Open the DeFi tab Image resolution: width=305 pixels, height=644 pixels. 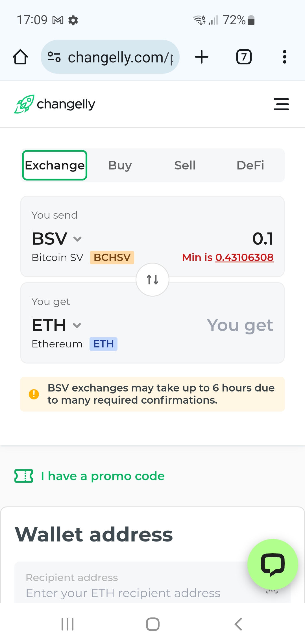click(250, 165)
